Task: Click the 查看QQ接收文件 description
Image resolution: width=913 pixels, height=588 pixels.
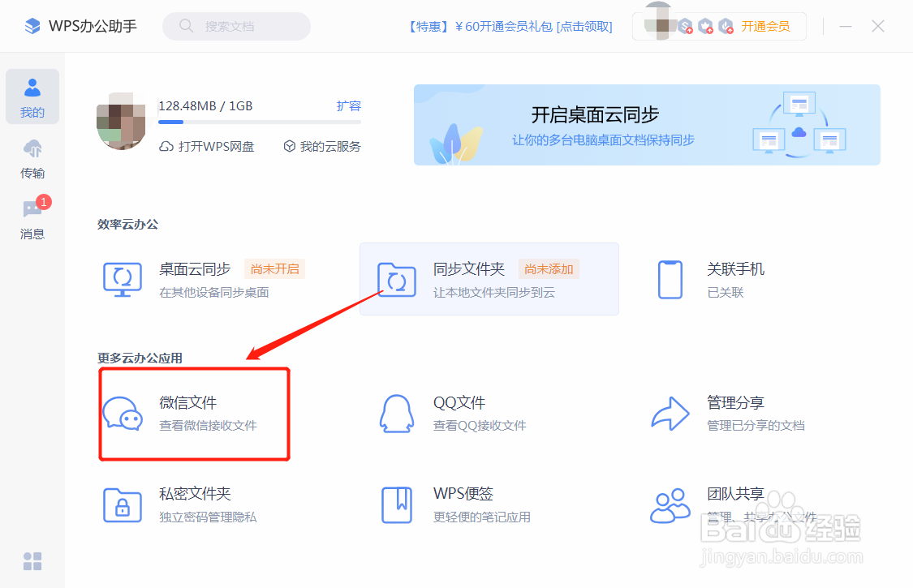Action: (480, 426)
